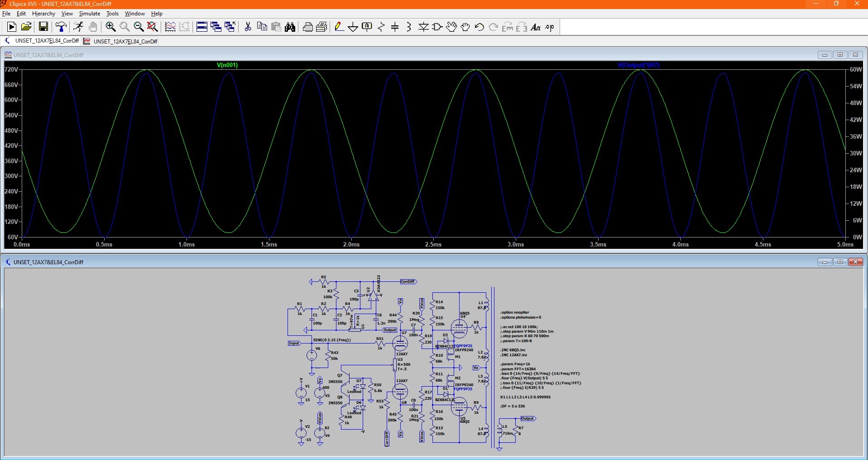Image resolution: width=868 pixels, height=460 pixels.
Task: Open the Simulate menu
Action: [x=90, y=14]
